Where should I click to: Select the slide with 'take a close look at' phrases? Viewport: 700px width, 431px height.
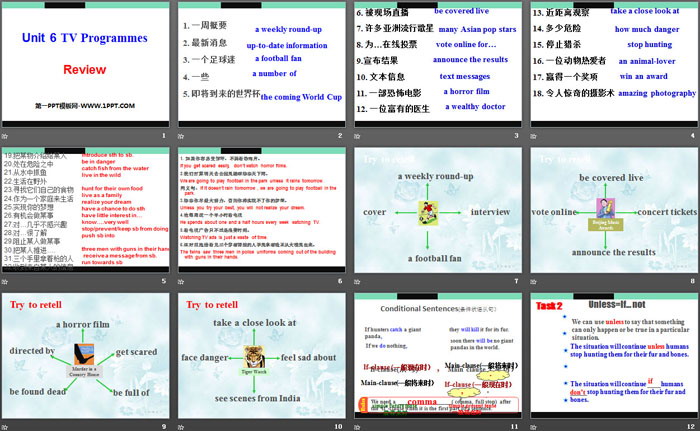pos(611,72)
